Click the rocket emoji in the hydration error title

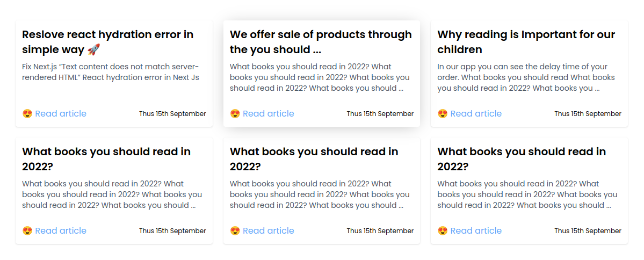93,49
